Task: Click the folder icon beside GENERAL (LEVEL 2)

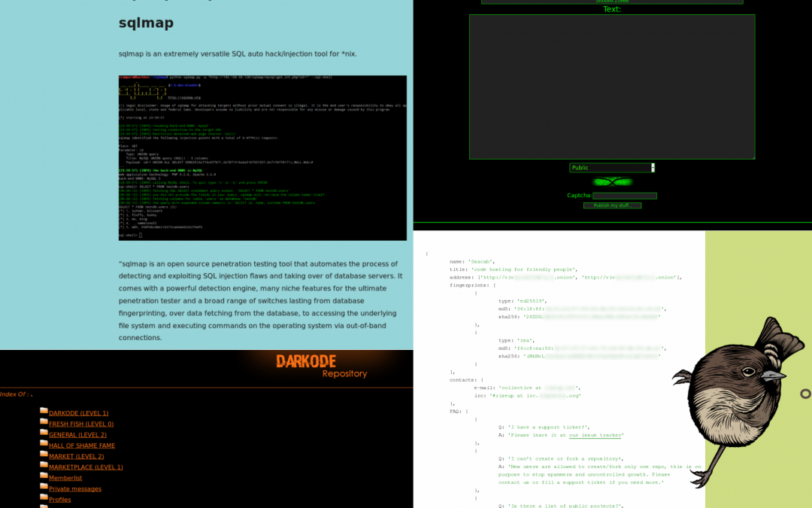Action: tap(44, 433)
